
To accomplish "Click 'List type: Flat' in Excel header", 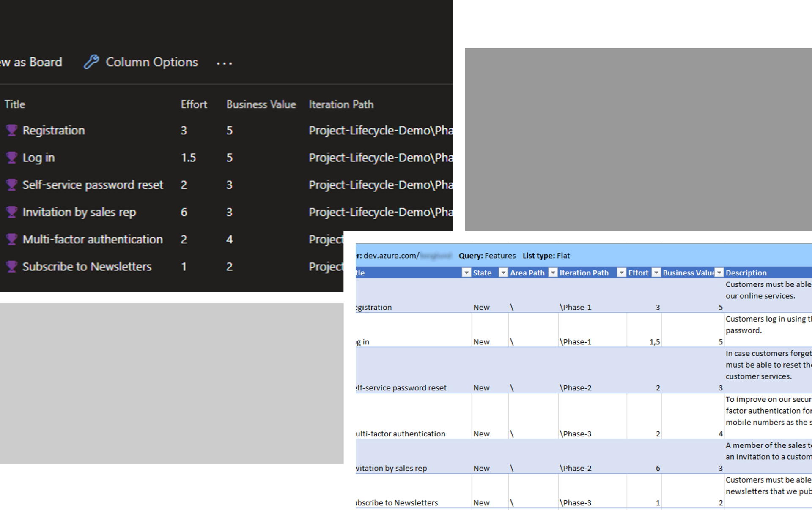I will click(x=546, y=256).
